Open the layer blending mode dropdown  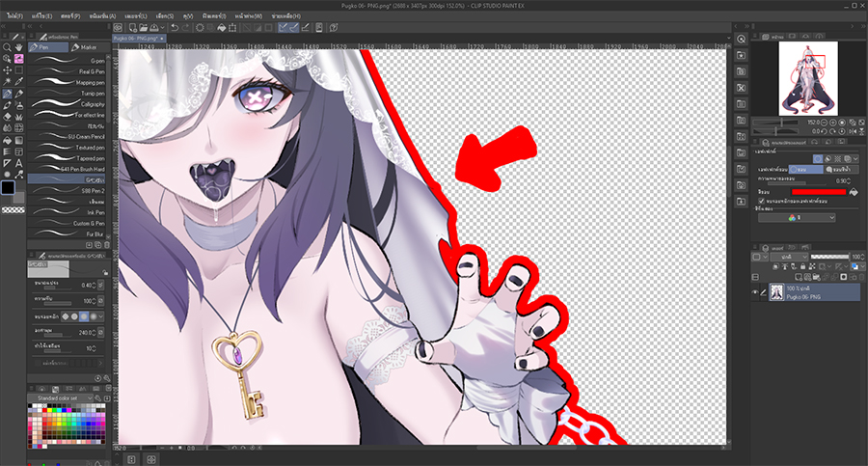click(x=788, y=257)
